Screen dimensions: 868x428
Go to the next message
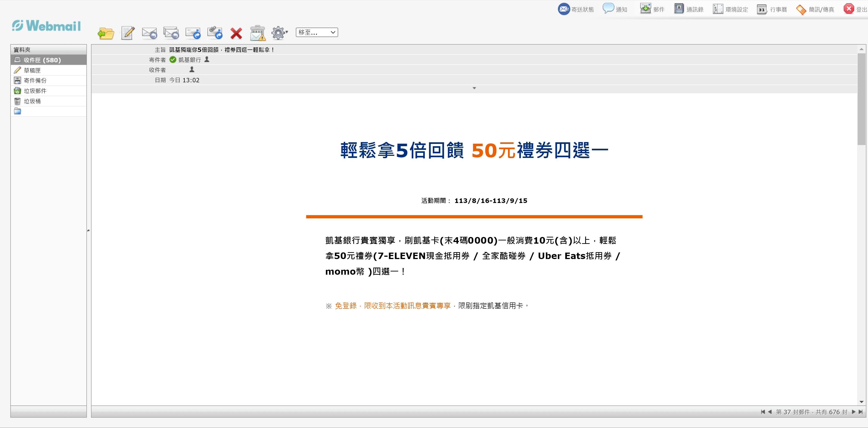(x=853, y=412)
